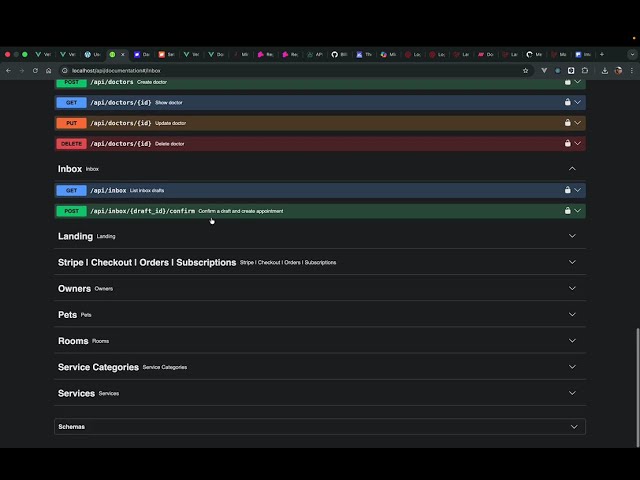Click the orange PUT method badge
Viewport: 640px width, 480px height.
71,123
